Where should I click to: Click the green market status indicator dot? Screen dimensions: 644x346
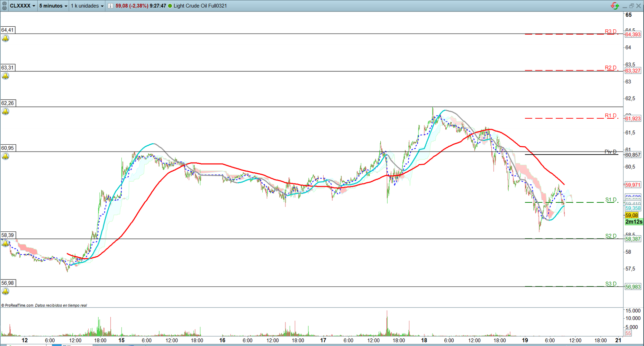pyautogui.click(x=170, y=6)
